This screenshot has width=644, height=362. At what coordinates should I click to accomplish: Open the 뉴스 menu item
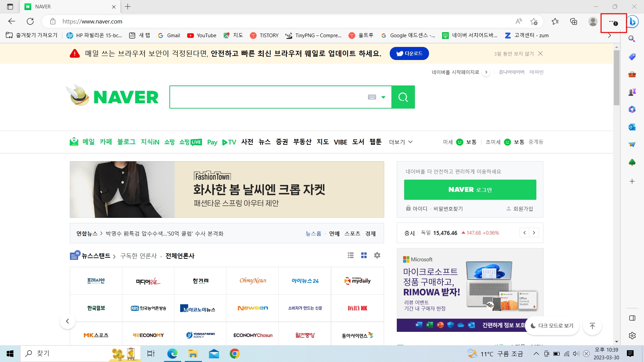[264, 142]
